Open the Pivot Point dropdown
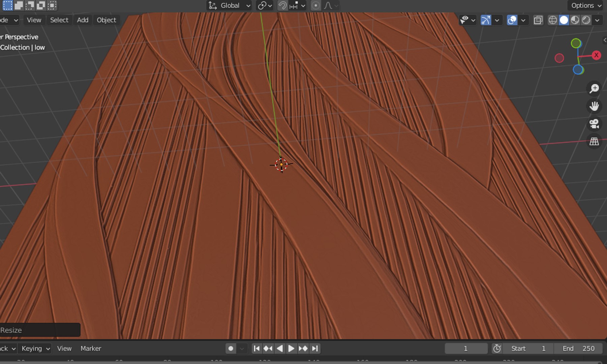 coord(265,5)
